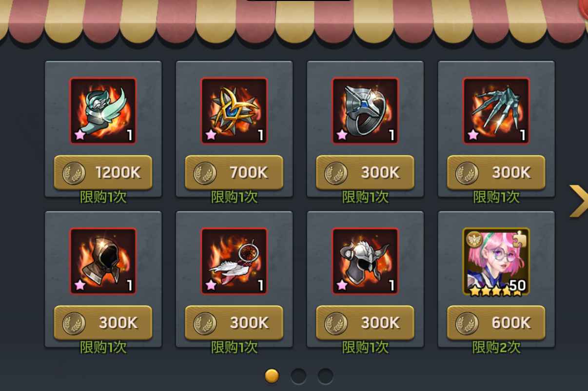The height and width of the screenshot is (391, 588).
Task: Switch to the third page dot
Action: point(326,376)
